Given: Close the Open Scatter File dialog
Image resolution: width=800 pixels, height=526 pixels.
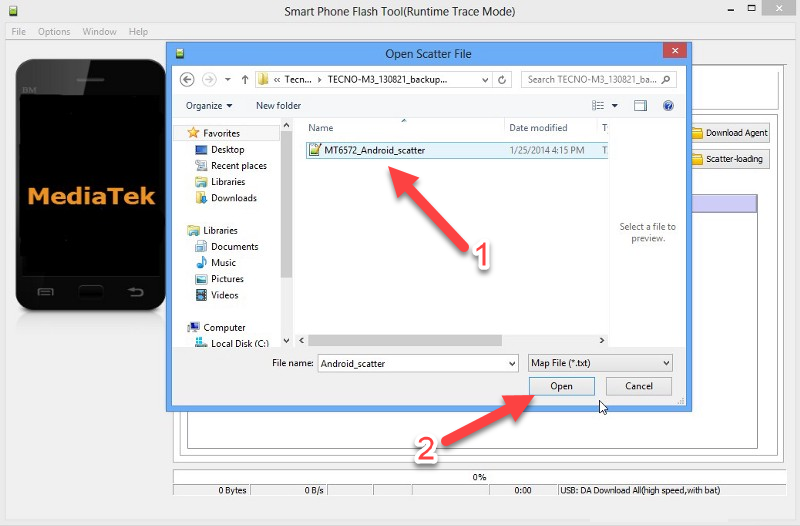Looking at the screenshot, I should [674, 51].
